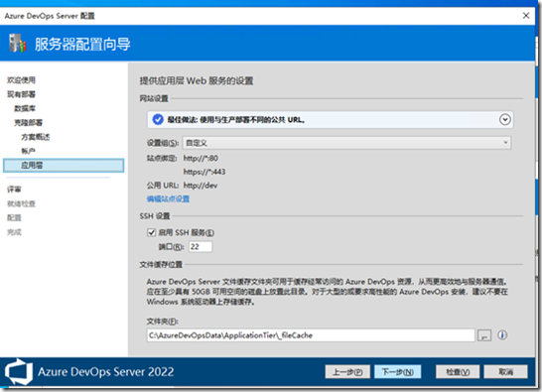The height and width of the screenshot is (392, 542).
Task: Select 配置 step in the sidebar
Action: pyautogui.click(x=14, y=217)
